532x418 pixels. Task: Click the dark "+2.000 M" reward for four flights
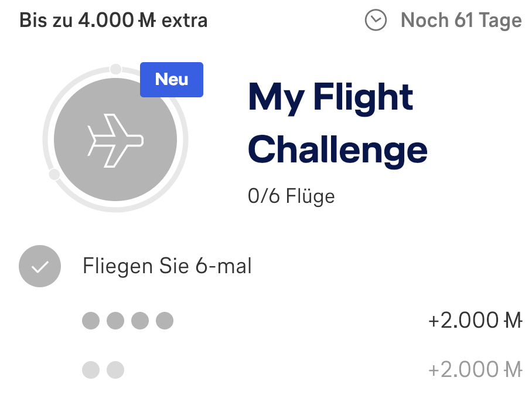click(x=475, y=321)
